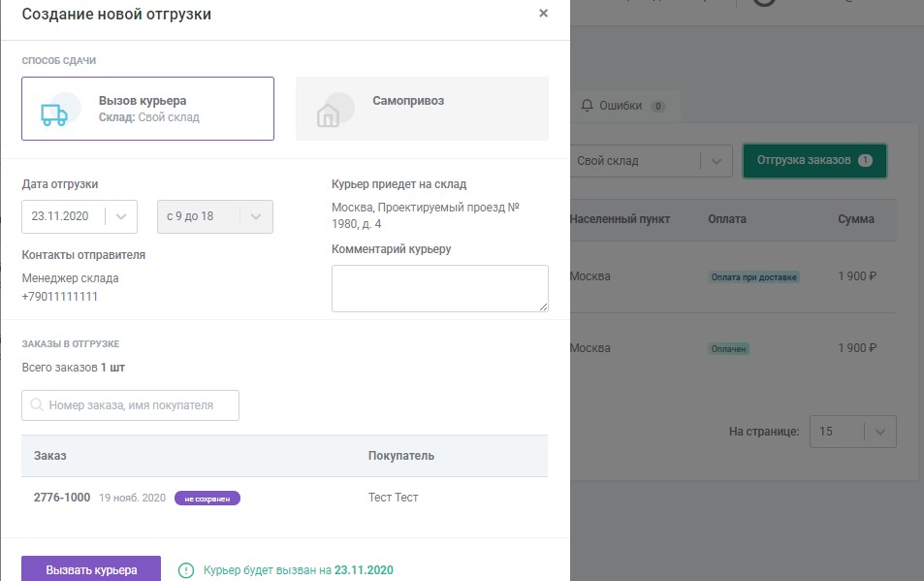Expand the На странице per-page dropdown
The width and height of the screenshot is (924, 581).
(x=852, y=432)
